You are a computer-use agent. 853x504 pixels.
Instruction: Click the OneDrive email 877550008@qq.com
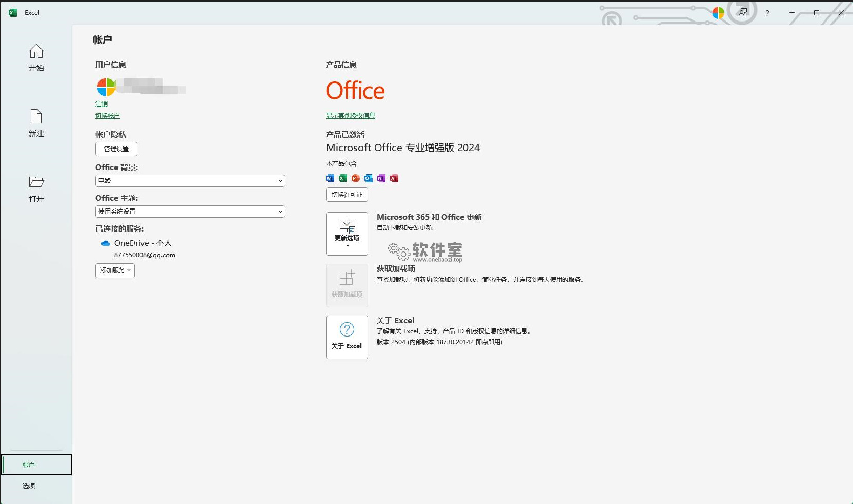(x=145, y=255)
